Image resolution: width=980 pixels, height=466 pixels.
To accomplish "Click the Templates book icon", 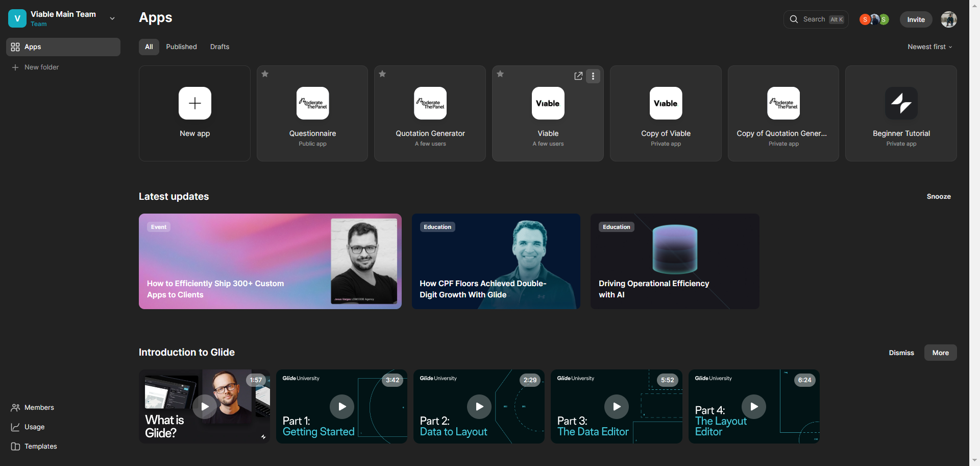I will pos(15,447).
